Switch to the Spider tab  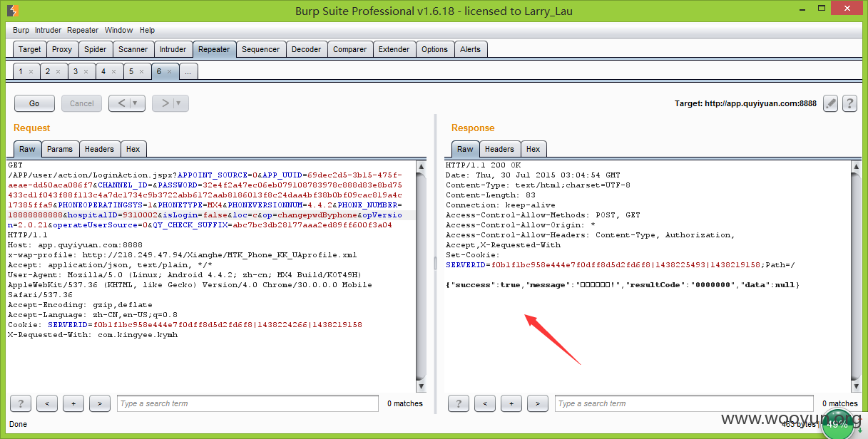click(96, 49)
